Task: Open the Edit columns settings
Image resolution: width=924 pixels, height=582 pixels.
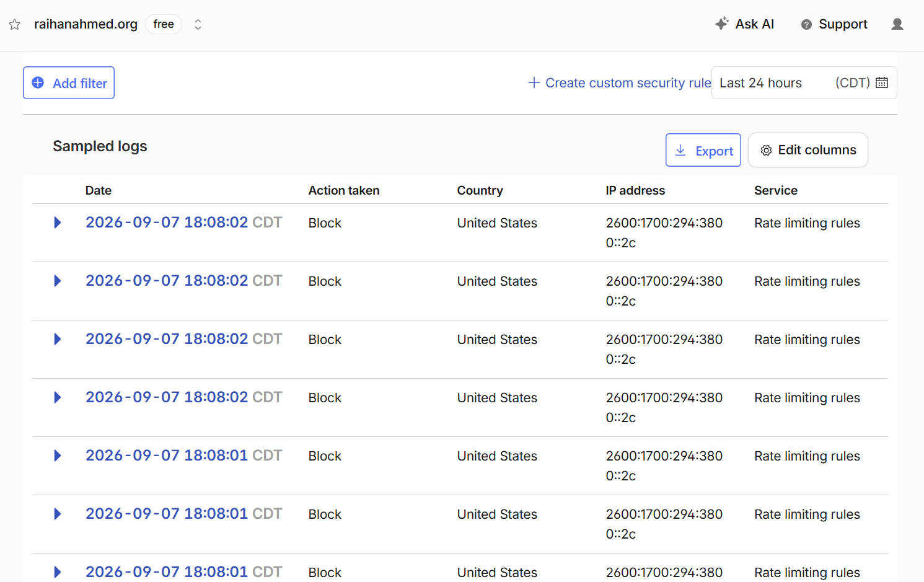Action: pyautogui.click(x=808, y=150)
